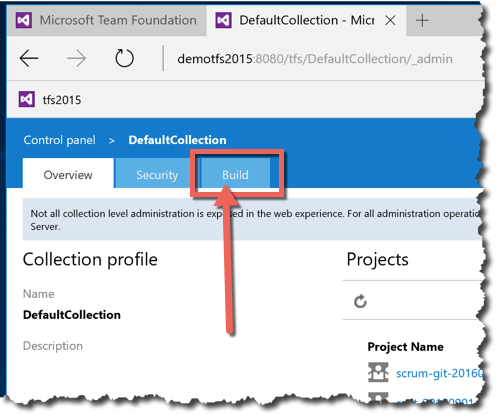Image resolution: width=497 pixels, height=415 pixels.
Task: Click the address bar URL field
Action: (315, 59)
